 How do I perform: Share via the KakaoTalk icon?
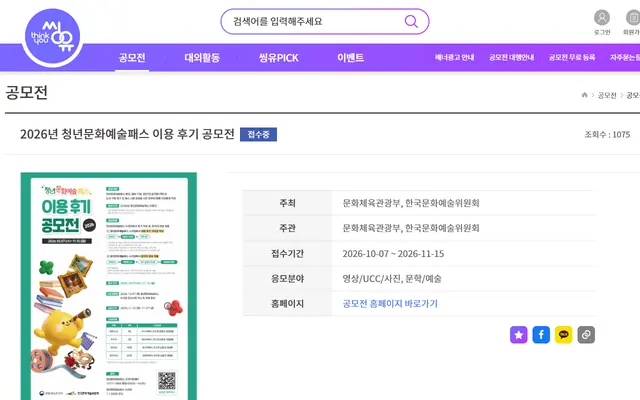point(563,335)
